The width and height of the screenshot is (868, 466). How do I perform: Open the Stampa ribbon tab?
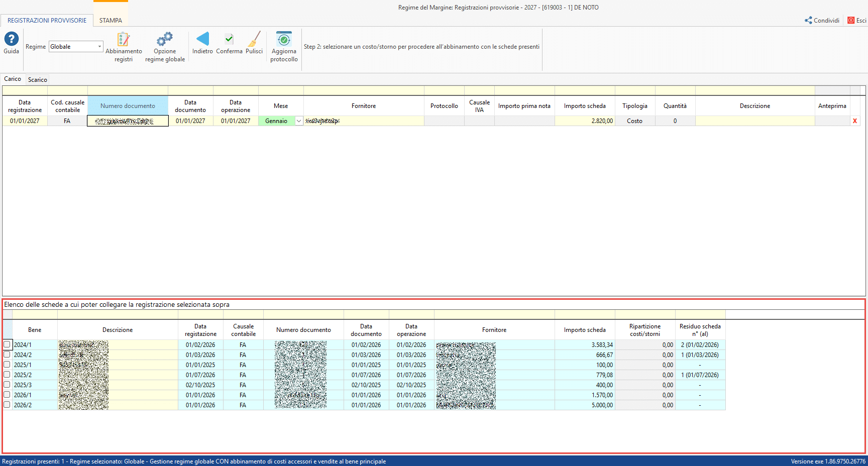coord(111,21)
